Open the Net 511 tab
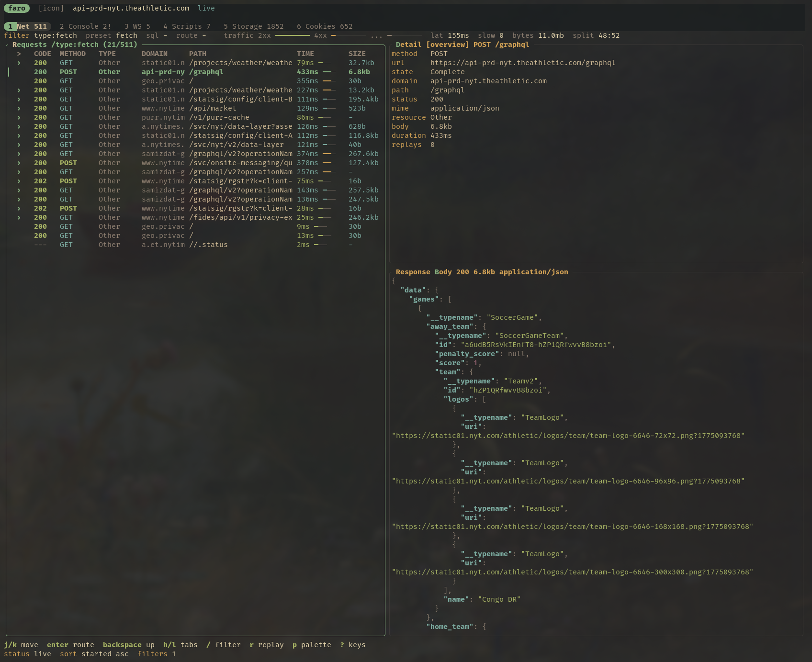Image resolution: width=812 pixels, height=662 pixels. 27,26
